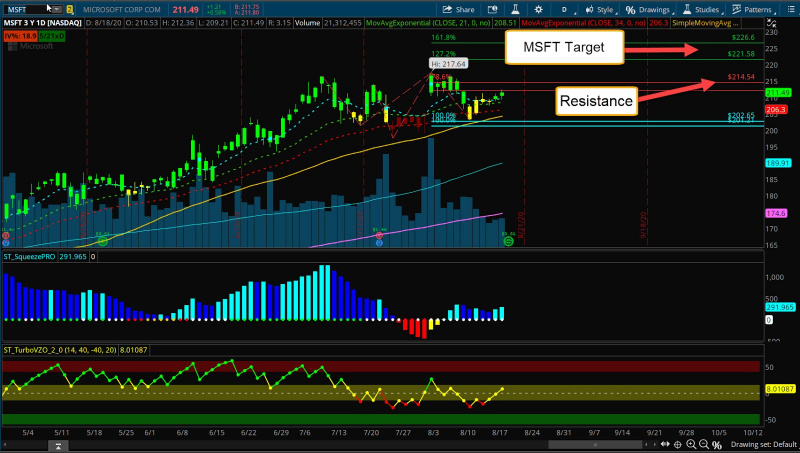Image resolution: width=800 pixels, height=453 pixels.
Task: Click the Hi: 217.64 price bubble
Action: click(x=448, y=64)
